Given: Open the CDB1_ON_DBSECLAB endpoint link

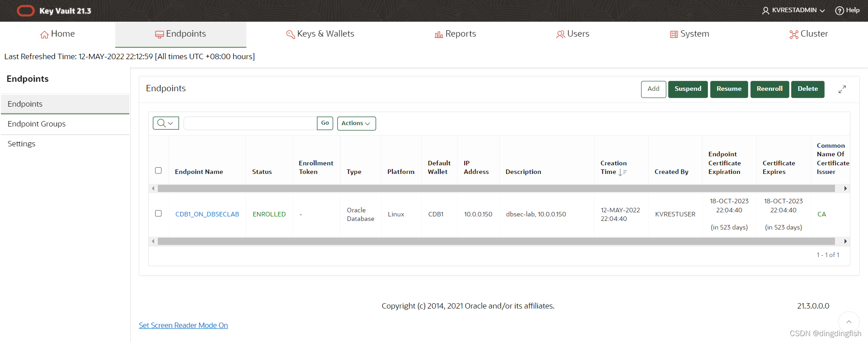Looking at the screenshot, I should coord(207,214).
